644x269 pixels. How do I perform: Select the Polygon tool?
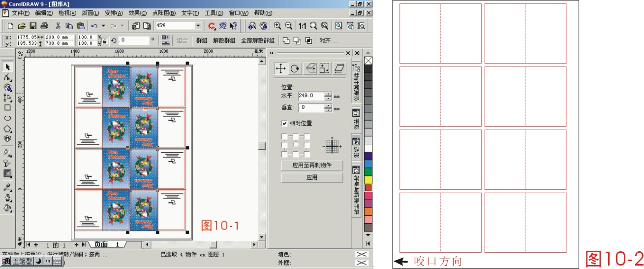7,129
